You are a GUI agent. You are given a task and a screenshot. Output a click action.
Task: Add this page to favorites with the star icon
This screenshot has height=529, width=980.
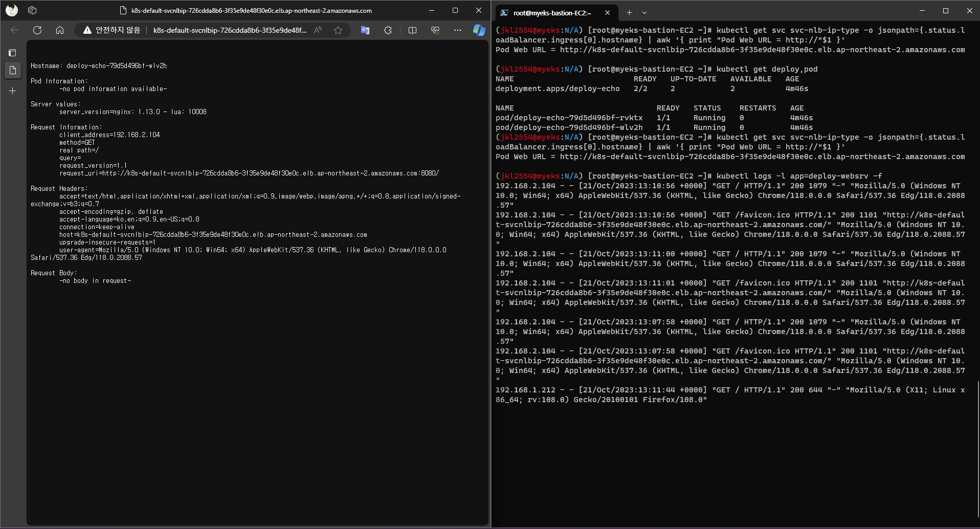(338, 30)
